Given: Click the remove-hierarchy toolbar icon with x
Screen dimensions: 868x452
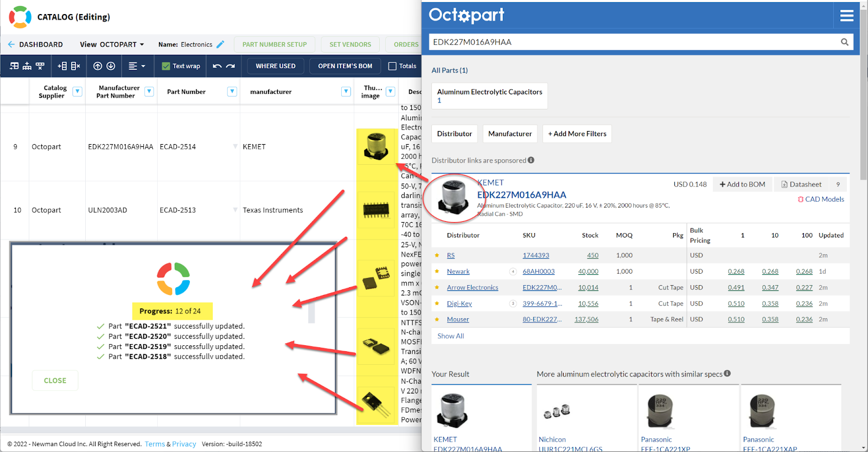Looking at the screenshot, I should [x=40, y=66].
